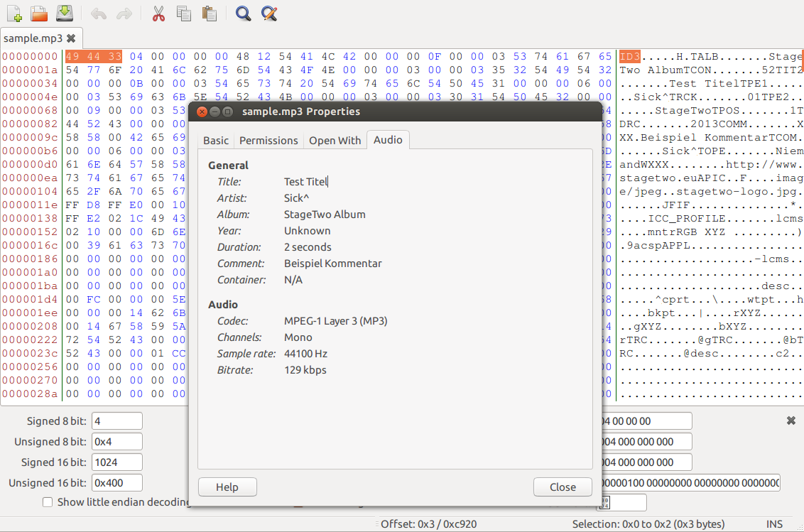
Task: Open the Permissions tab
Action: 268,141
